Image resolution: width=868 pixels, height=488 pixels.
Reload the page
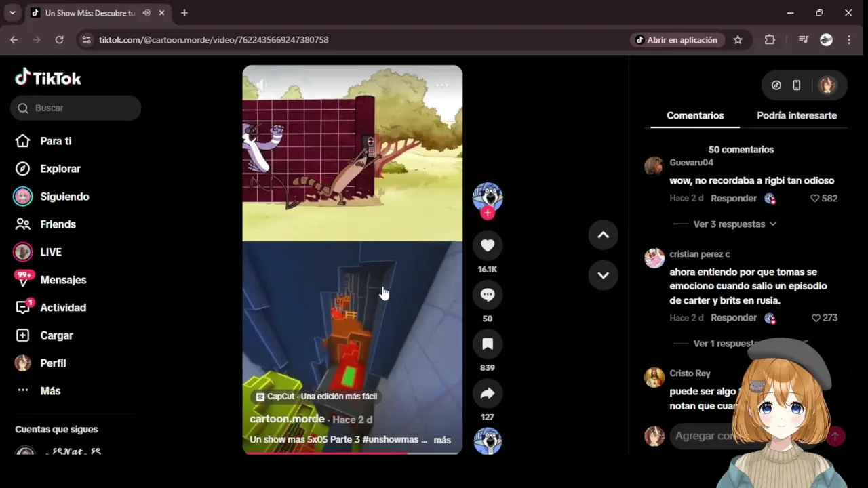pos(59,40)
